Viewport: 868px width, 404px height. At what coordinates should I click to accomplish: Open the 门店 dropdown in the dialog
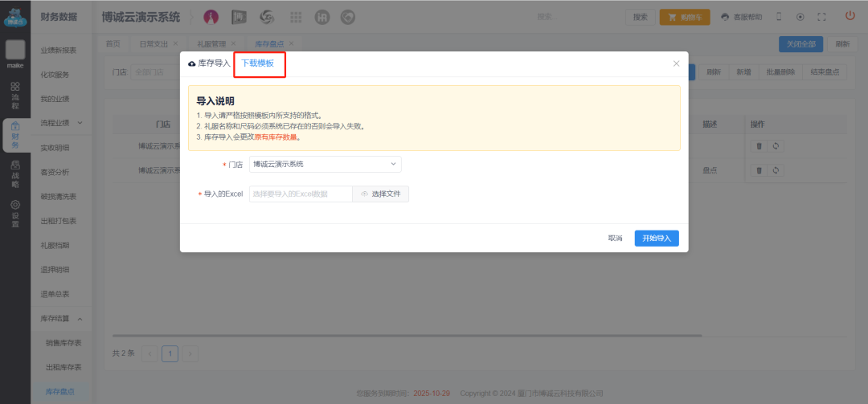point(325,164)
